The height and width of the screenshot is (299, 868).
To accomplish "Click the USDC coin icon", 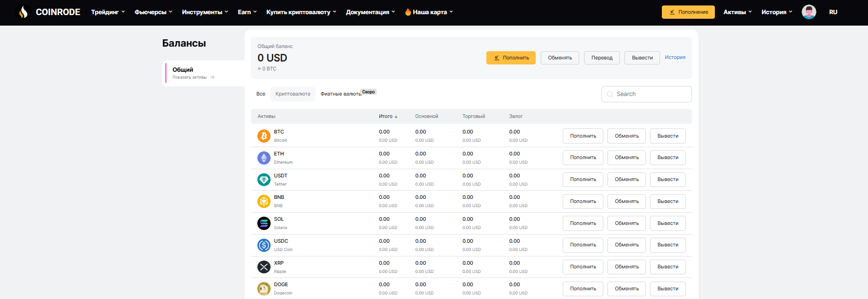I will click(264, 245).
